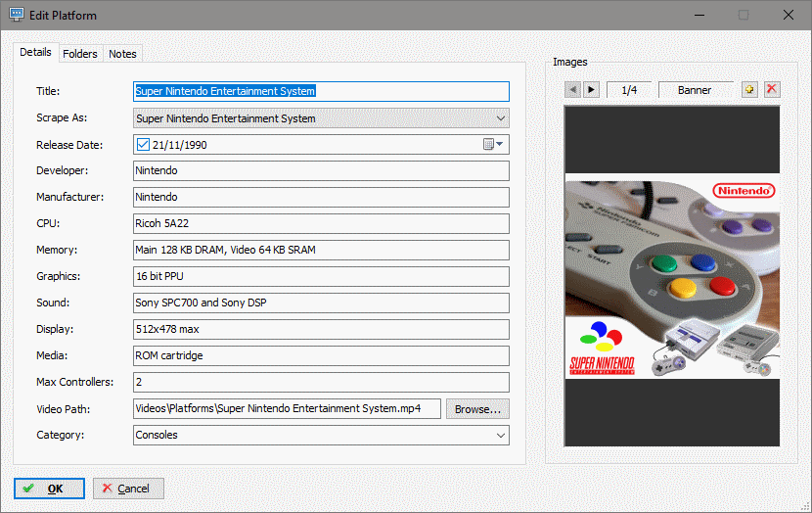This screenshot has width=812, height=513.
Task: Browse for a video path file
Action: [x=477, y=409]
